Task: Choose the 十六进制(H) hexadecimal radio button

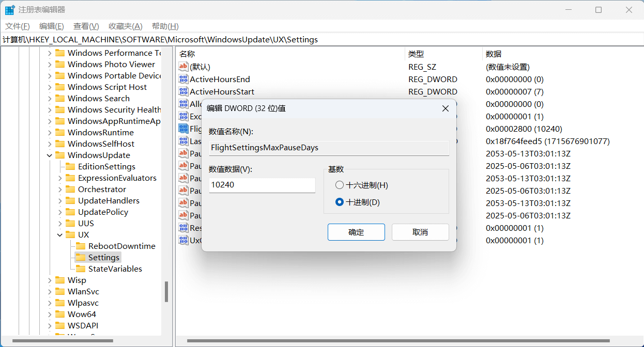Action: [x=340, y=185]
